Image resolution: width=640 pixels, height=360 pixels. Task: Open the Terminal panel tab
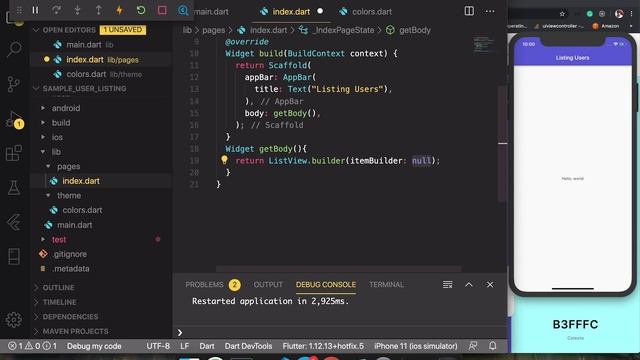tap(387, 284)
